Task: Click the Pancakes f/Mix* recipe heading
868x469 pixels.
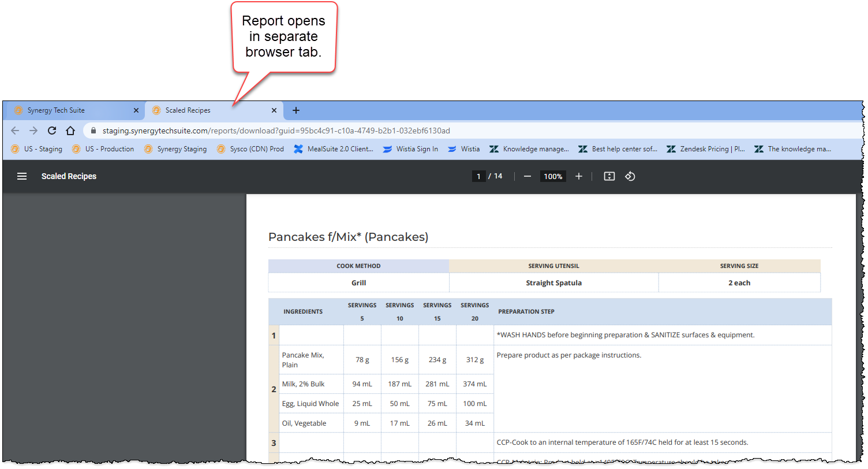Action: coord(348,237)
